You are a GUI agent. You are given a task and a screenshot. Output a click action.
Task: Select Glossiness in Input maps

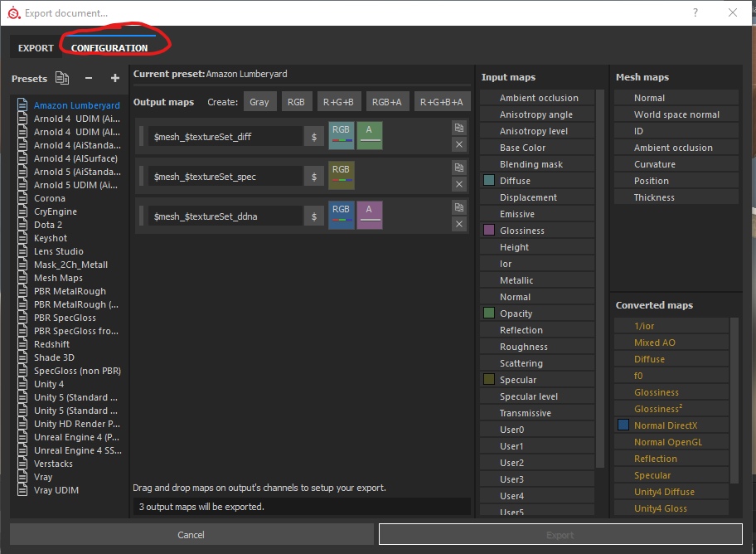[537, 231]
